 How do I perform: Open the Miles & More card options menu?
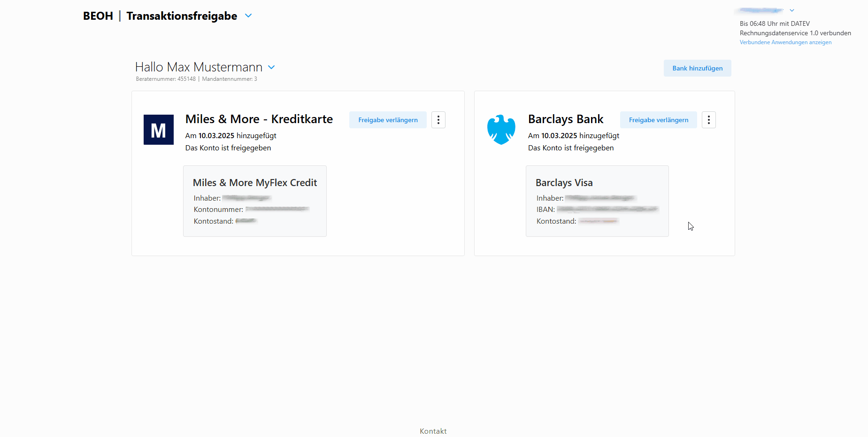click(x=438, y=120)
